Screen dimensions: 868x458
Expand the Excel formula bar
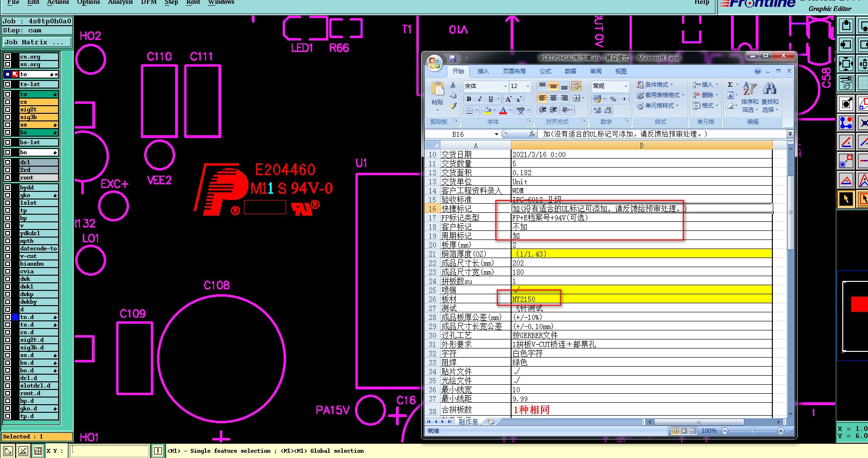790,134
